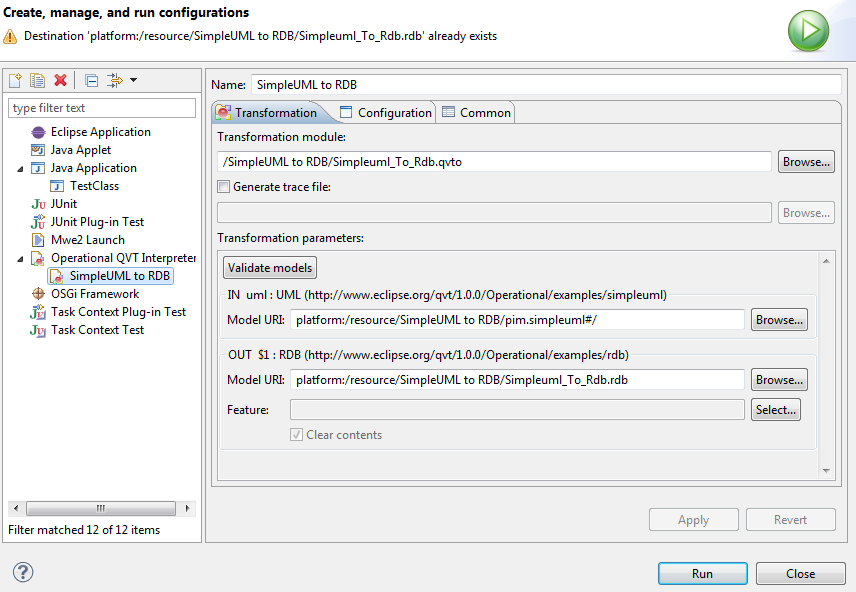This screenshot has width=856, height=592.
Task: Click the tree horizontal scrollbar thumb
Action: click(101, 508)
